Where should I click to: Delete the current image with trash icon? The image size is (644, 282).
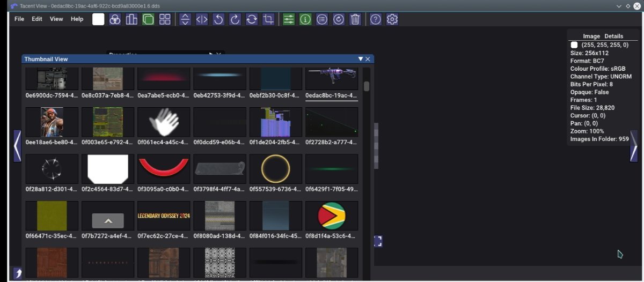tap(355, 19)
